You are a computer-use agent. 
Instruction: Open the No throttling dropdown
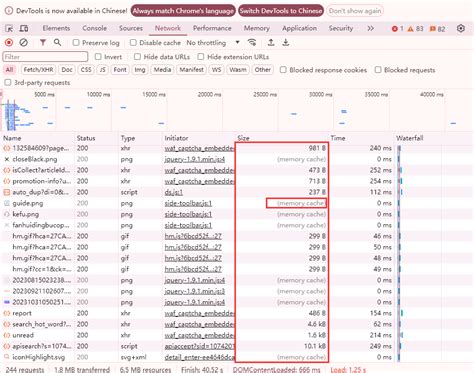tap(213, 43)
